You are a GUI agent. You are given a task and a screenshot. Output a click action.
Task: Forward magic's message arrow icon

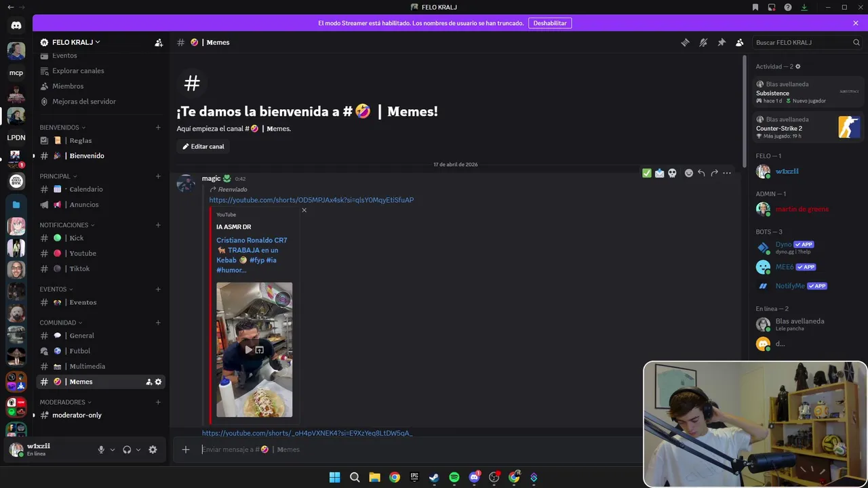point(714,173)
